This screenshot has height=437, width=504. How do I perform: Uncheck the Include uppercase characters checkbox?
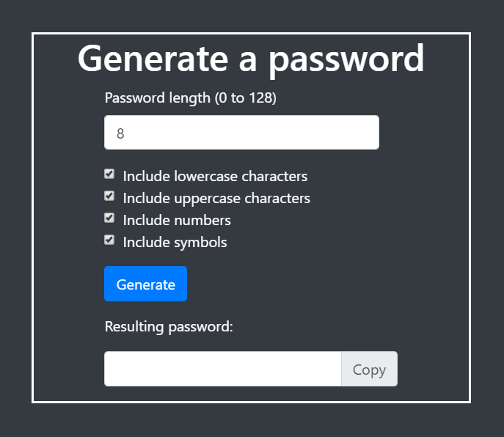coord(109,196)
